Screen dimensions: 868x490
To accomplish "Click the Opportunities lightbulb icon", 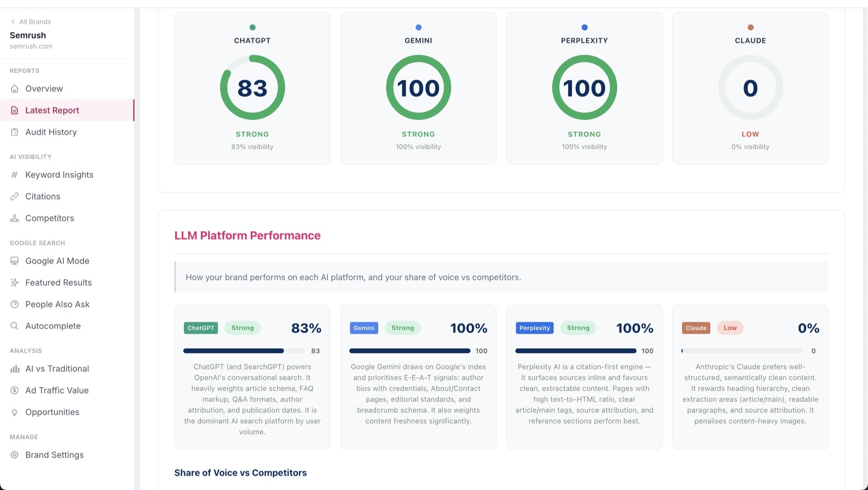I will point(14,412).
